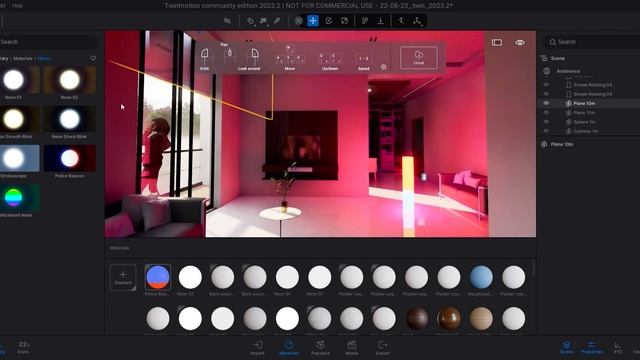This screenshot has height=360, width=640.
Task: Click the Scene header list icon
Action: [x=544, y=58]
